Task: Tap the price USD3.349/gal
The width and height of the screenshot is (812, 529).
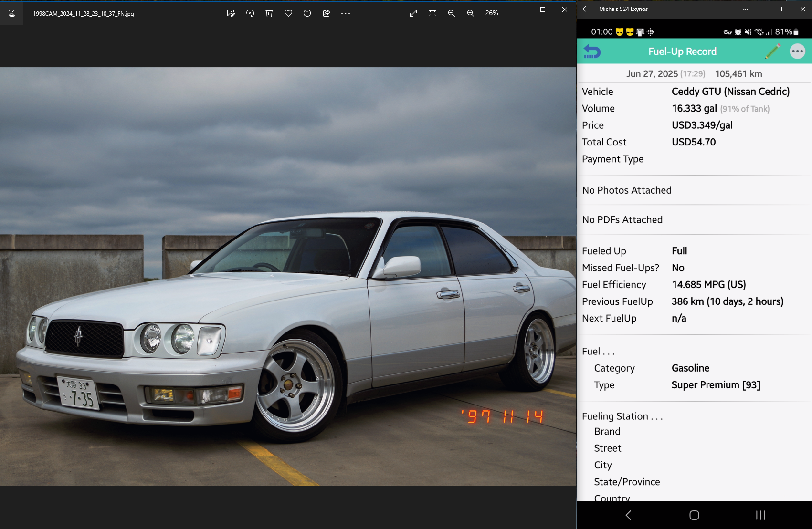Action: pyautogui.click(x=702, y=125)
